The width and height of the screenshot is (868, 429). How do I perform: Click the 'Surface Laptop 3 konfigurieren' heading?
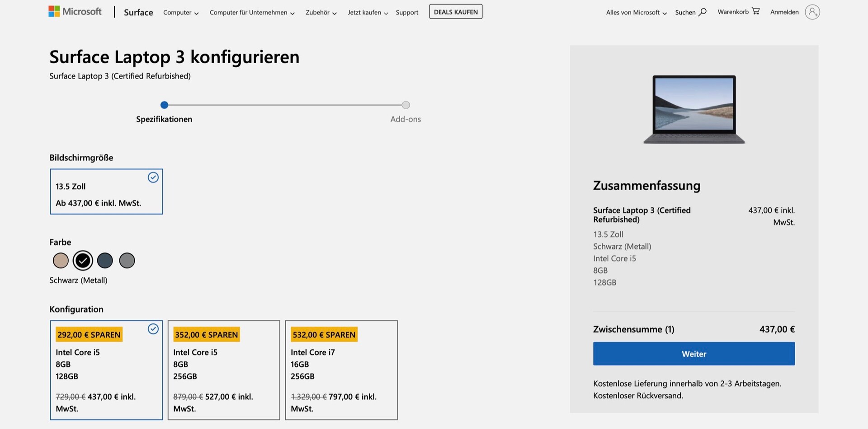click(x=175, y=57)
